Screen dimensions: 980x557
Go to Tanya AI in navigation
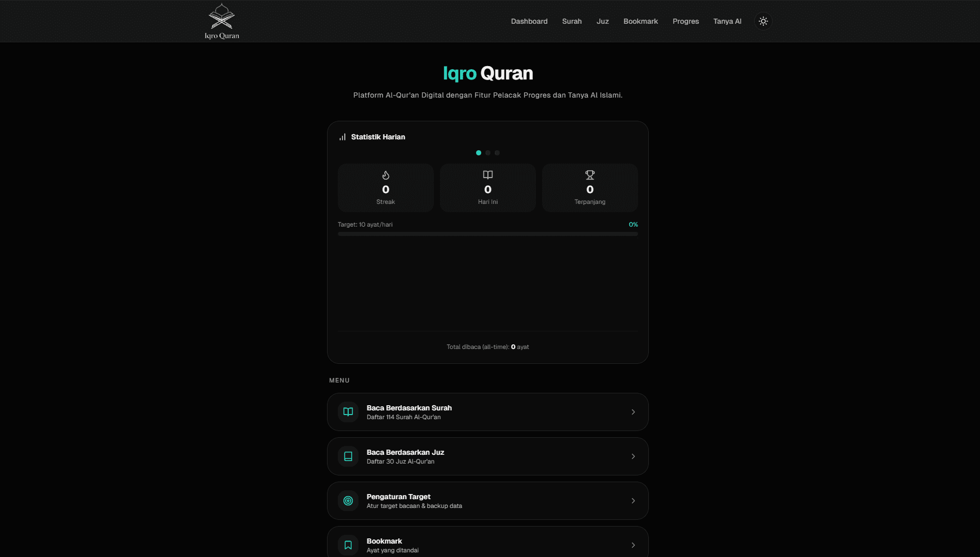pyautogui.click(x=727, y=21)
